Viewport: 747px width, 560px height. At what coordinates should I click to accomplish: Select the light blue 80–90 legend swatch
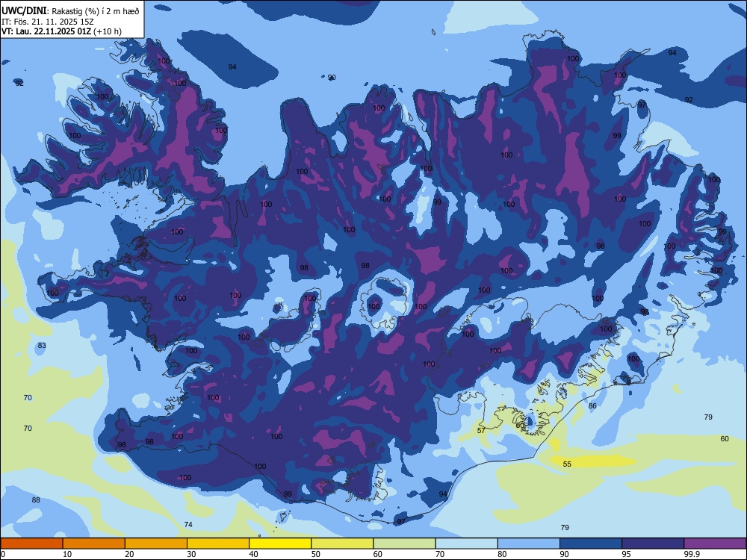point(529,544)
